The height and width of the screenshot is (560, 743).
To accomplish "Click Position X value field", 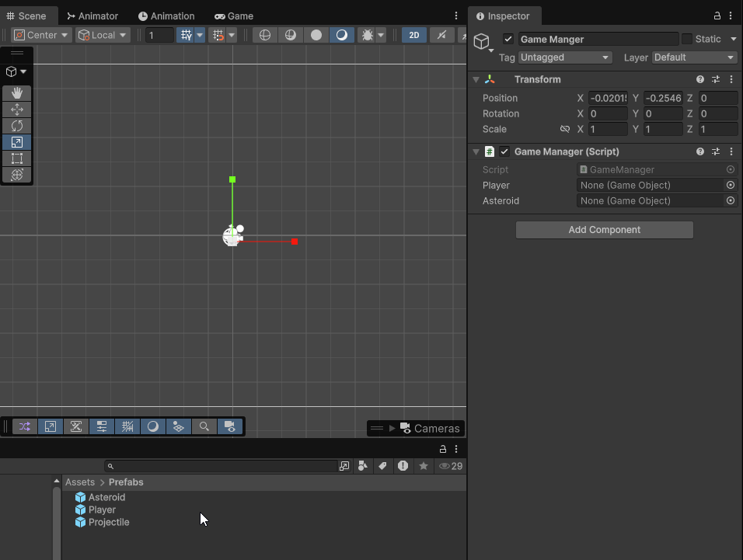I will [608, 98].
